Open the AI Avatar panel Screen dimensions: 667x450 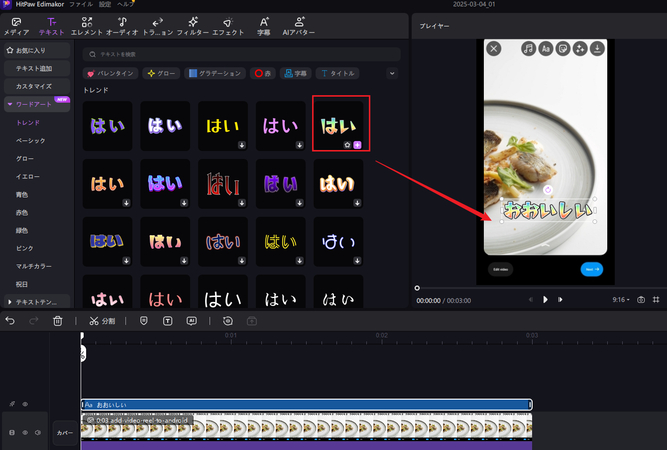click(299, 25)
